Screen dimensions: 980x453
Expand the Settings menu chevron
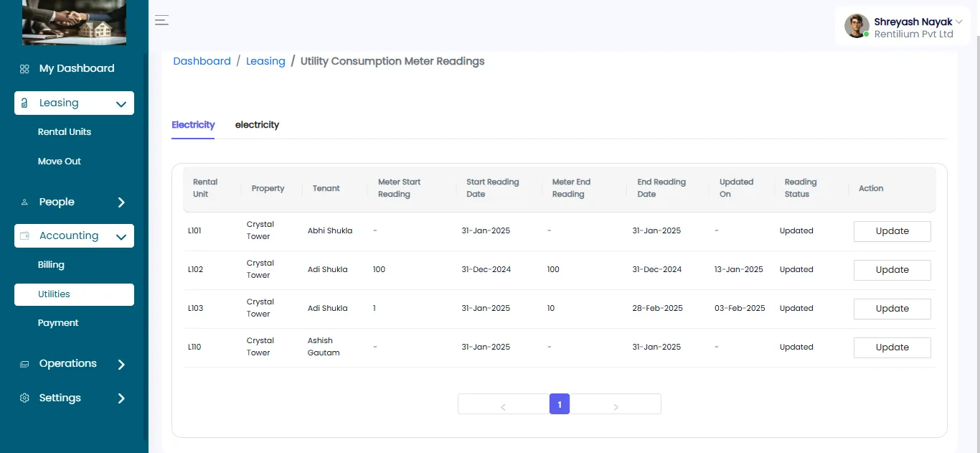coord(121,398)
